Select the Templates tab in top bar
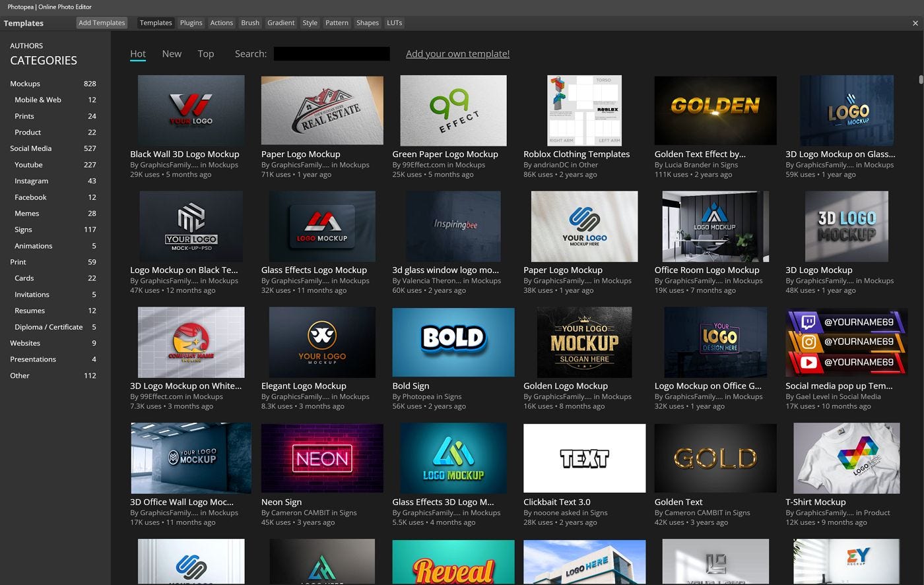924x585 pixels. point(156,22)
